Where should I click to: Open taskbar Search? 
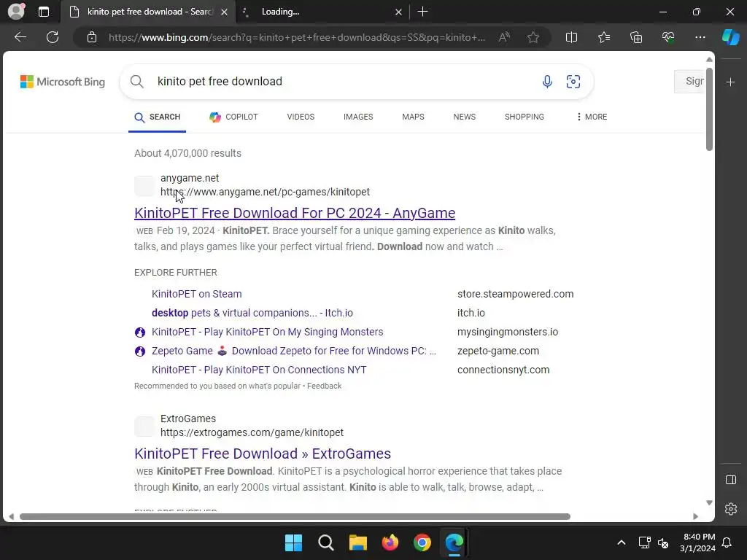(x=326, y=542)
